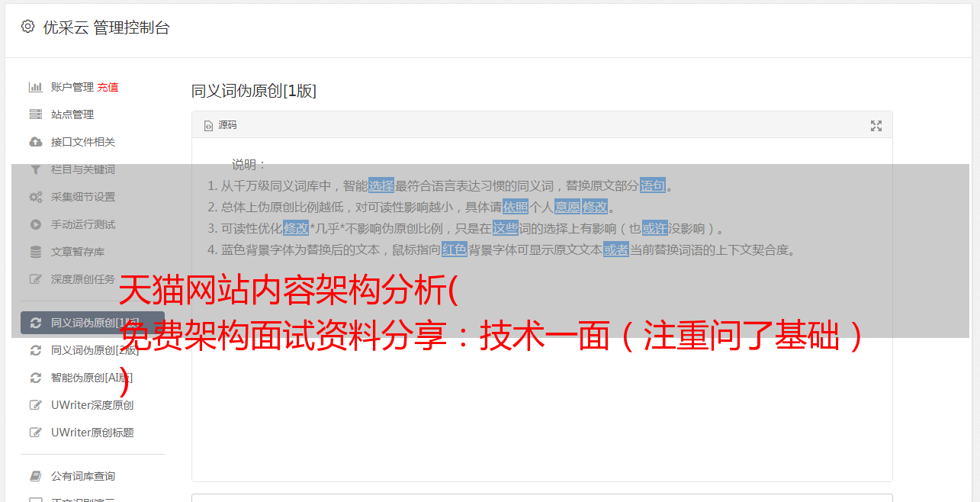The image size is (980, 502).
Task: Open the UWriter原创标题 menu item
Action: click(92, 433)
